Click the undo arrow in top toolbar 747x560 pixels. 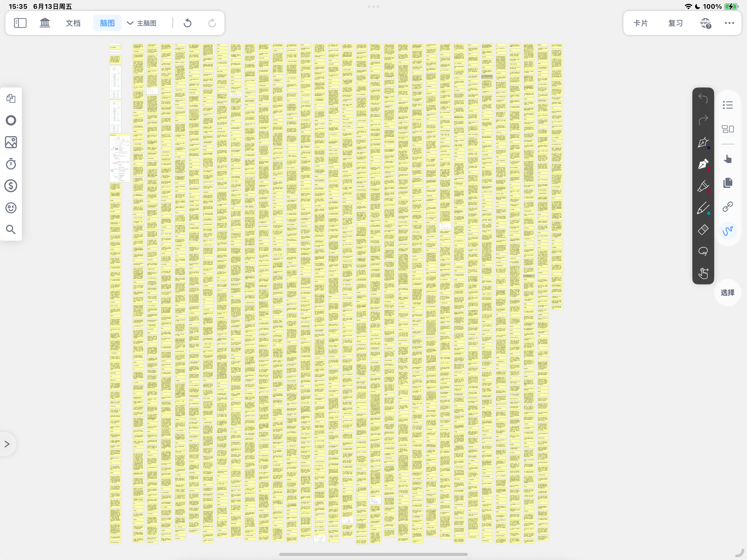click(x=187, y=23)
